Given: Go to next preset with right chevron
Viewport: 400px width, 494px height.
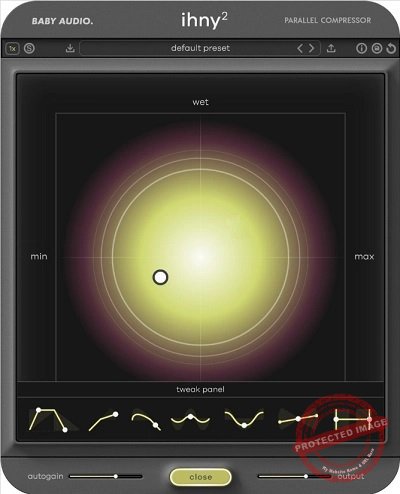Looking at the screenshot, I should (311, 48).
